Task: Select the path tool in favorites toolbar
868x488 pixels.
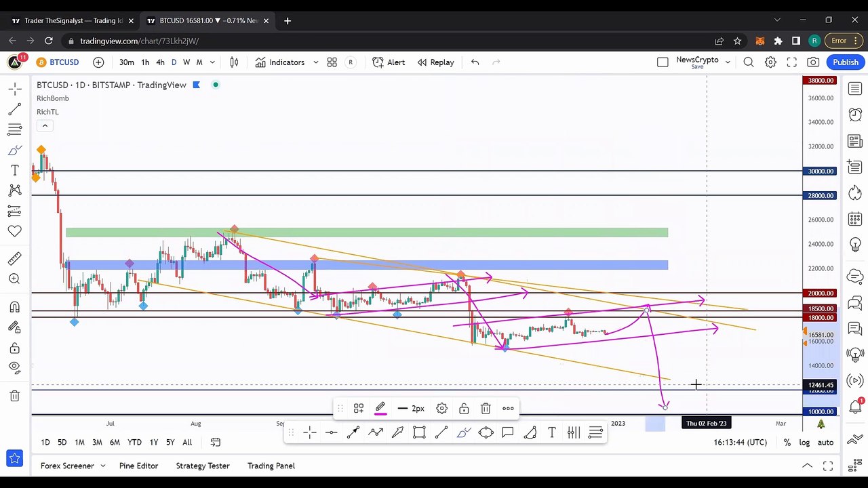Action: pyautogui.click(x=376, y=432)
